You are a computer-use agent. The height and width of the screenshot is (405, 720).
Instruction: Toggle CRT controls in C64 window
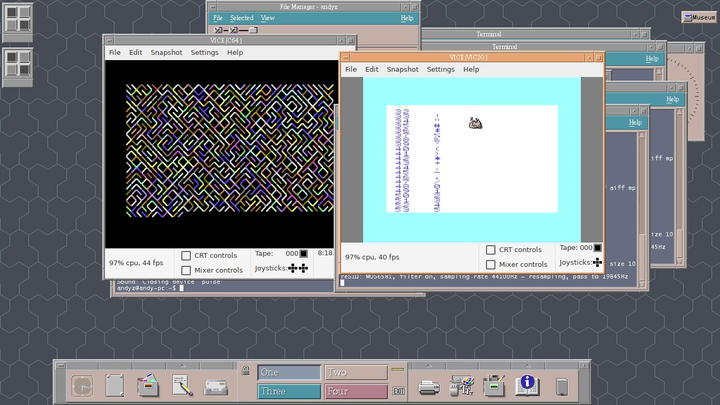point(186,256)
